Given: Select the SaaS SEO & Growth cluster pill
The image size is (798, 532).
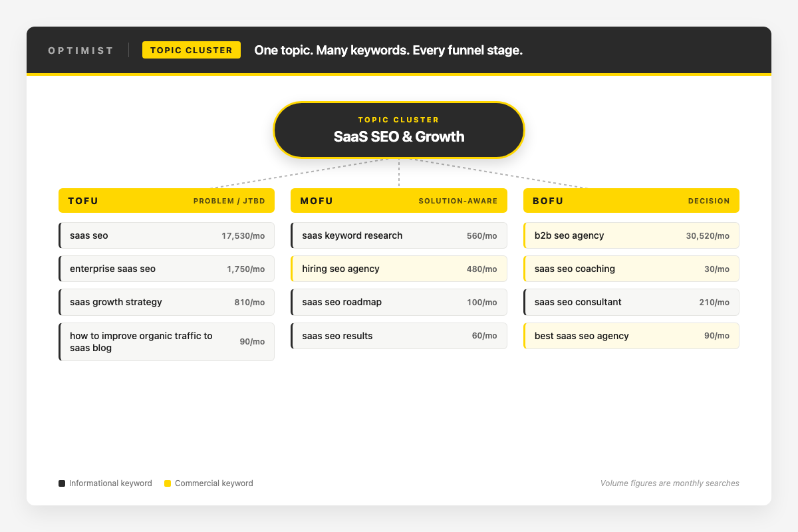Looking at the screenshot, I should click(x=399, y=130).
